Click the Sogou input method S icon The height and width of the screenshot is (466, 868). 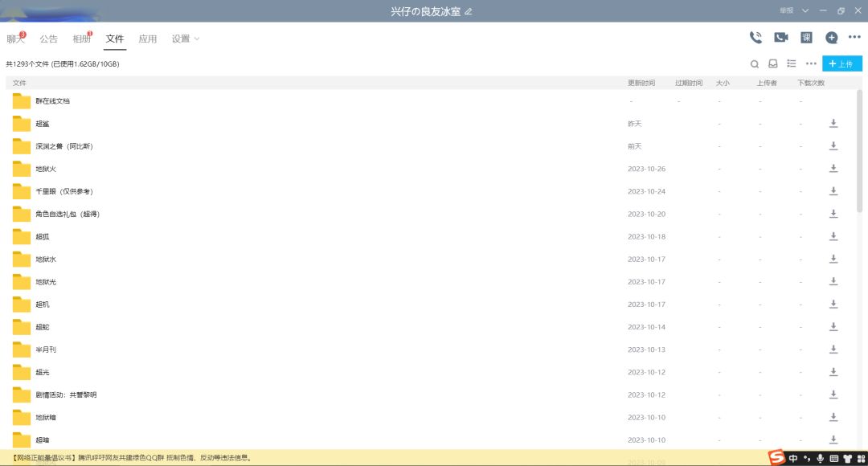776,457
